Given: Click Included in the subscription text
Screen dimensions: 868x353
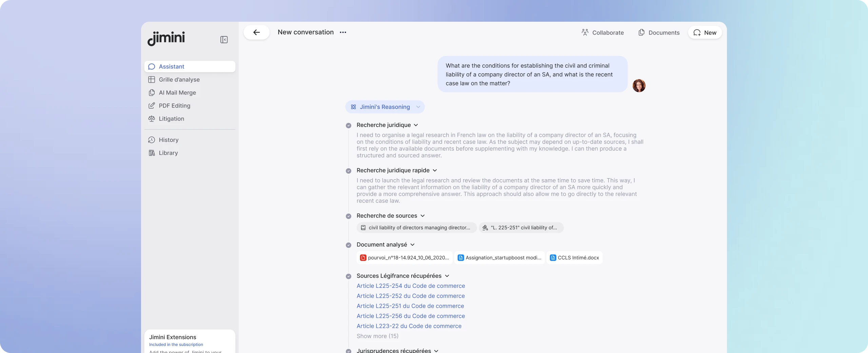Looking at the screenshot, I should 176,345.
